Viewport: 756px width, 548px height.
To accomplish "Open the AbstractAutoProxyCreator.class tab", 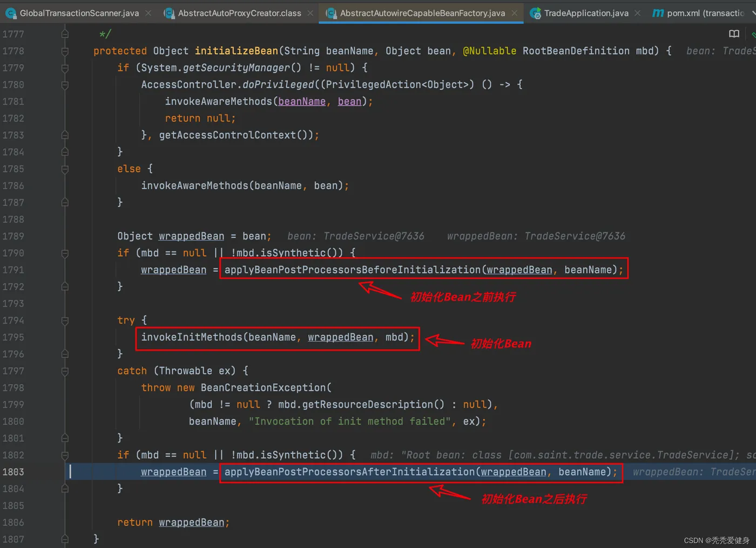I will tap(239, 13).
